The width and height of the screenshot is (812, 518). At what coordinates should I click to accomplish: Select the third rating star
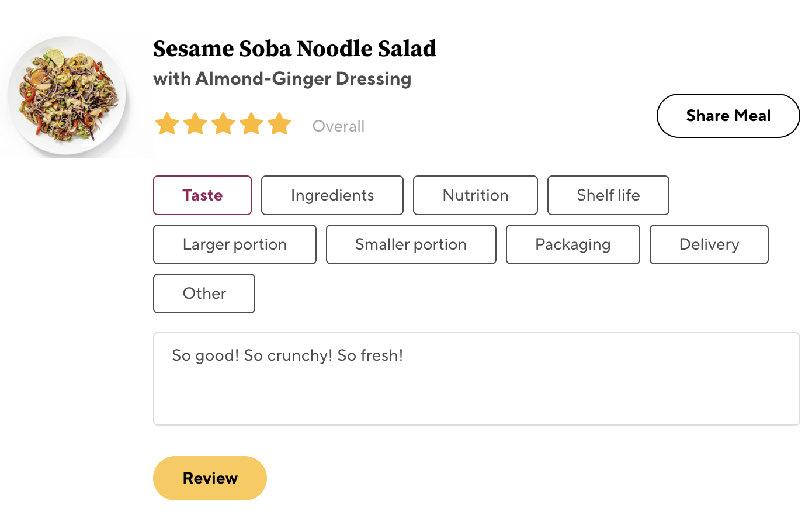point(223,124)
